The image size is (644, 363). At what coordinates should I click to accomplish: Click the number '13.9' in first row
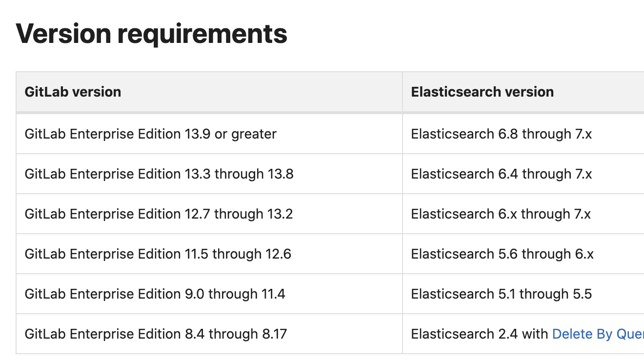(198, 134)
